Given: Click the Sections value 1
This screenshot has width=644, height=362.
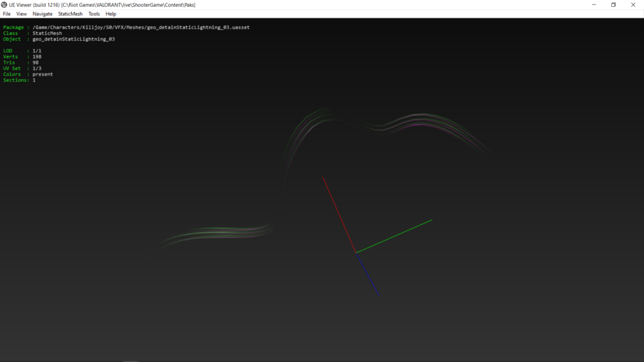Looking at the screenshot, I should [x=34, y=80].
